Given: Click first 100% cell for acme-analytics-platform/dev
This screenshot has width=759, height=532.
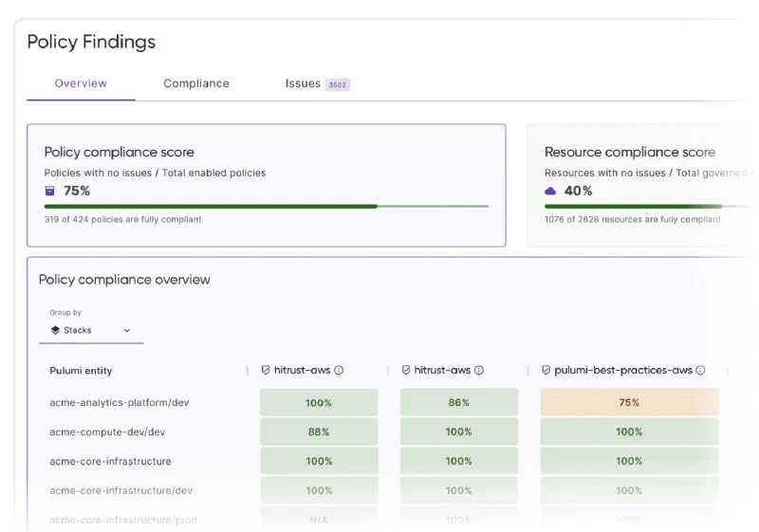Looking at the screenshot, I should 319,402.
